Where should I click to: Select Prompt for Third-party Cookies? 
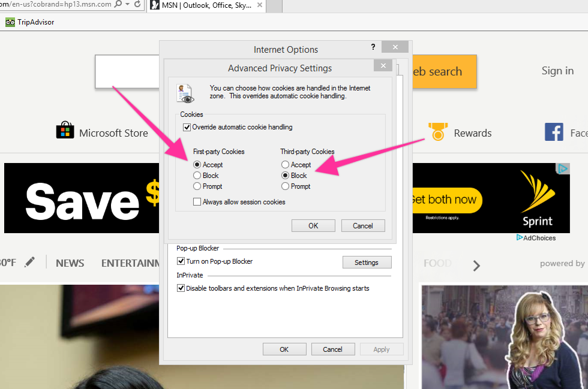click(x=285, y=186)
